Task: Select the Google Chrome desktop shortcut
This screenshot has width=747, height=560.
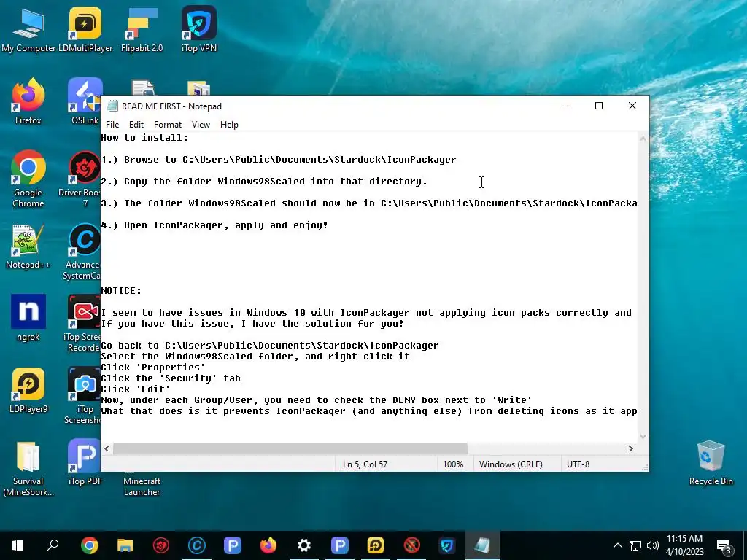Action: [28, 179]
